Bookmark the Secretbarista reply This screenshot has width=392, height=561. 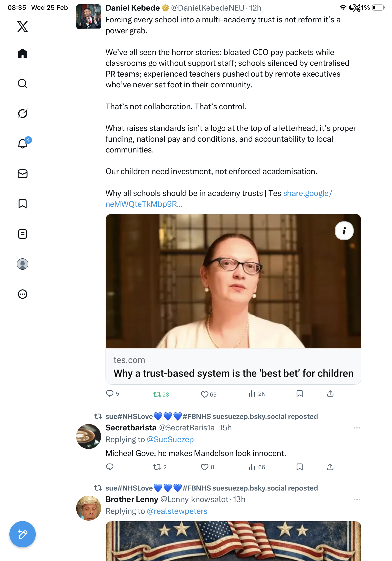click(299, 467)
